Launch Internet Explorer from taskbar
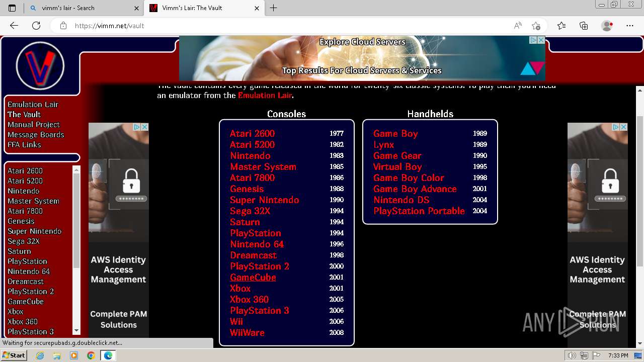The width and height of the screenshot is (644, 362). click(x=40, y=355)
